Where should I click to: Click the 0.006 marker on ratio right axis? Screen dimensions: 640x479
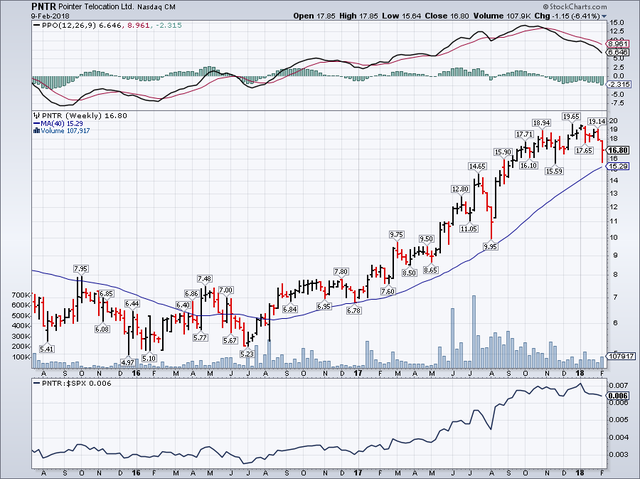617,396
